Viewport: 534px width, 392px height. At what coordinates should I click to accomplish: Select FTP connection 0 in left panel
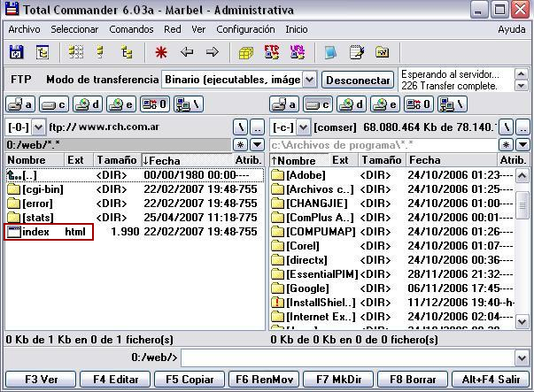pyautogui.click(x=155, y=104)
